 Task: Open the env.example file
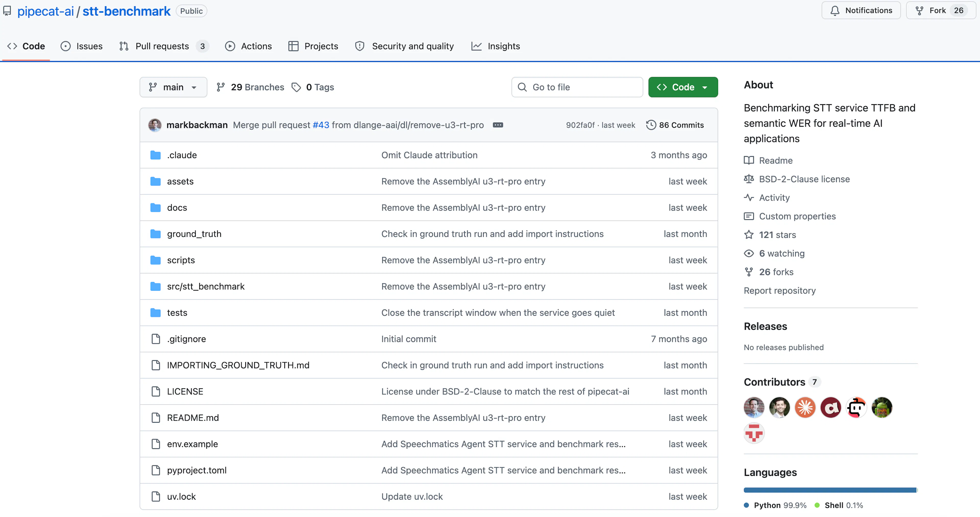tap(192, 444)
